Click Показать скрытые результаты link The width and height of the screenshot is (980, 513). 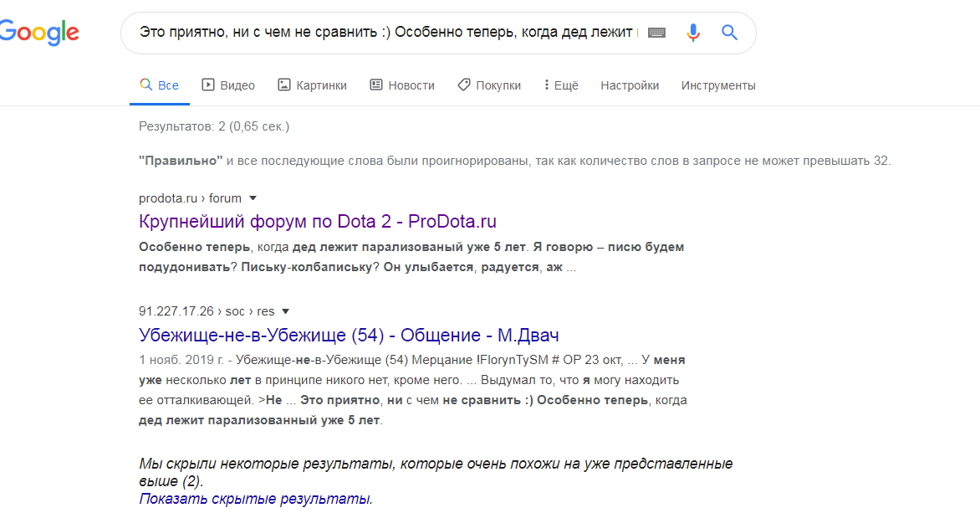[x=256, y=499]
